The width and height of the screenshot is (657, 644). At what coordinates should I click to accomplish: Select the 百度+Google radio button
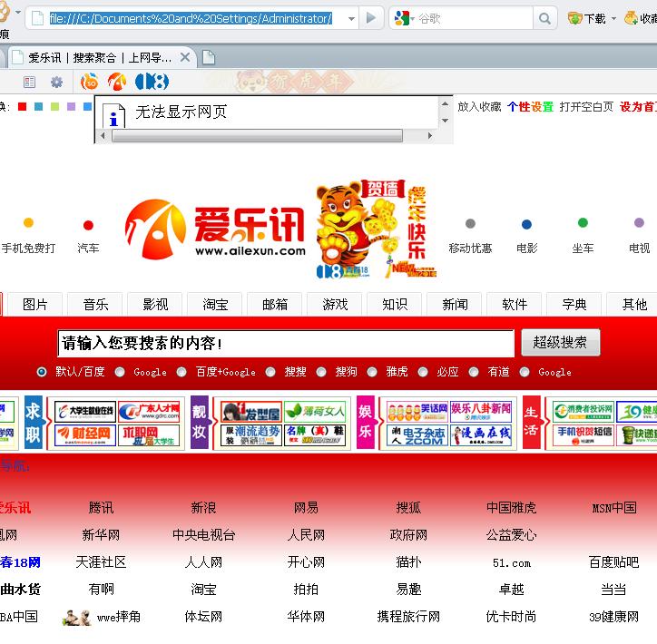pyautogui.click(x=181, y=372)
